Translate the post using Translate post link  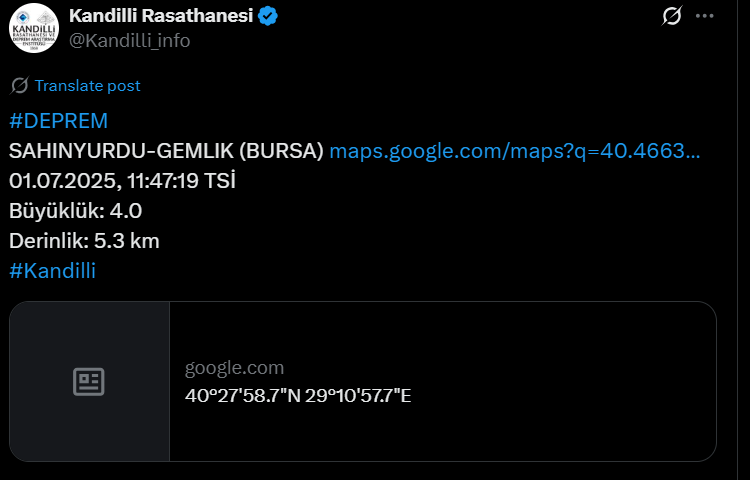coord(87,86)
